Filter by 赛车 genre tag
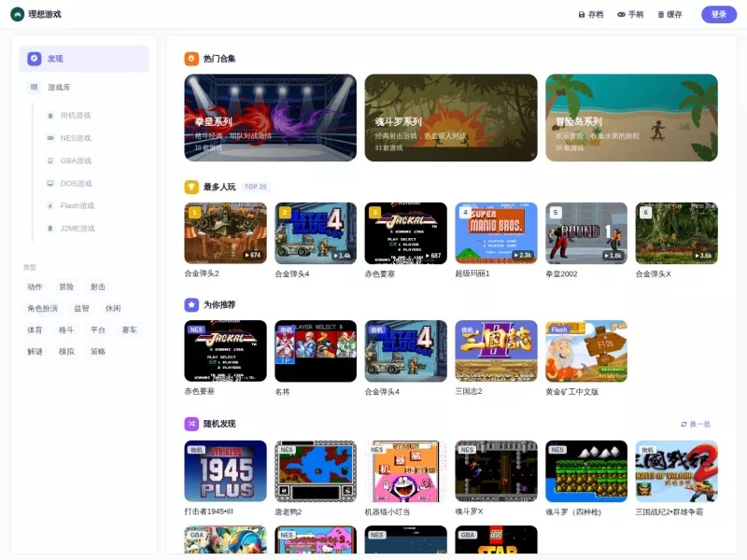 [x=129, y=330]
